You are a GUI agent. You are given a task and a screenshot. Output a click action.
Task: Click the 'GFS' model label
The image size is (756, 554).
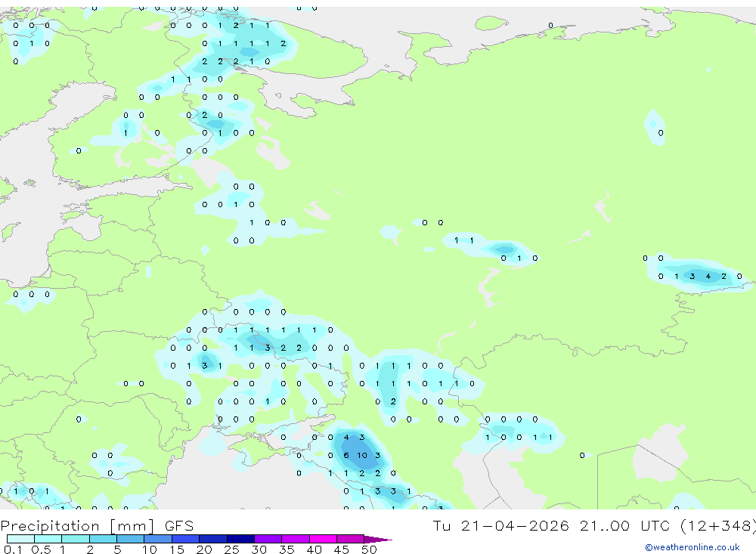pos(179,526)
